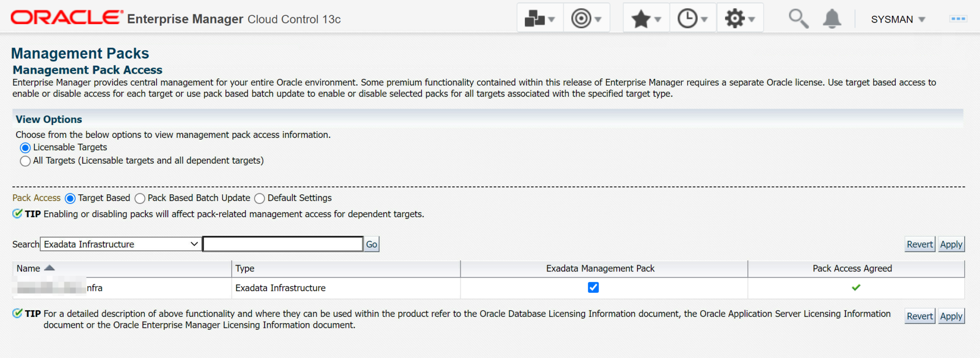This screenshot has width=980, height=358.
Task: Select the Licensable Targets radio option
Action: (x=25, y=148)
